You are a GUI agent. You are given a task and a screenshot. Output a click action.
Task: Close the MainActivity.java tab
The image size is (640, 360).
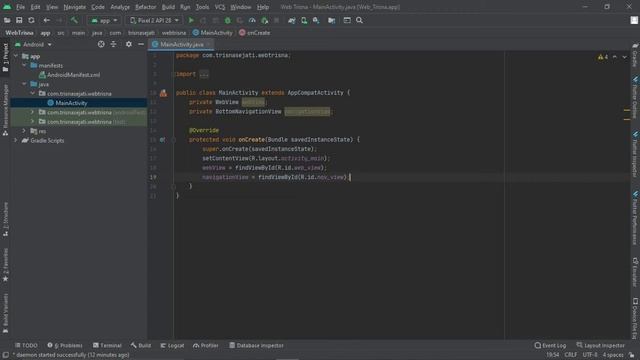coord(209,44)
